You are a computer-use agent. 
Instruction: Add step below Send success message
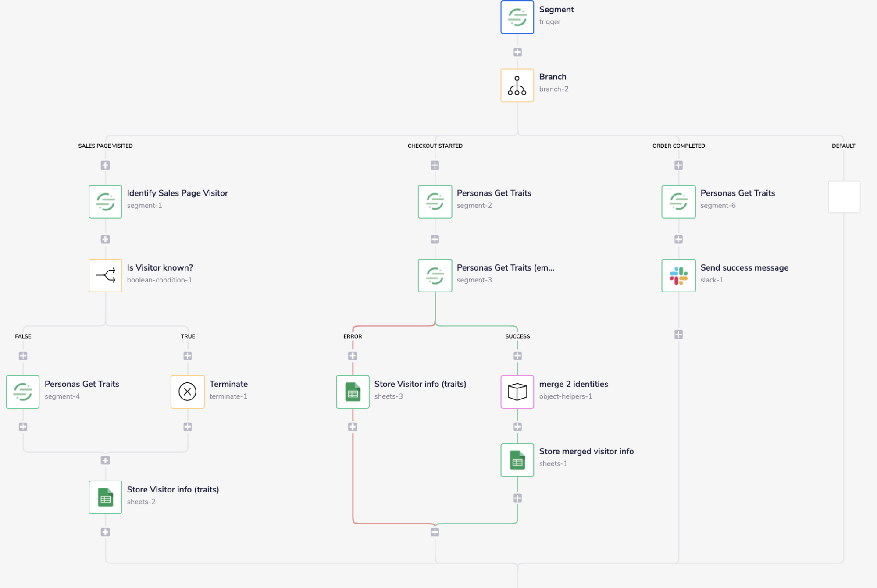click(x=678, y=335)
